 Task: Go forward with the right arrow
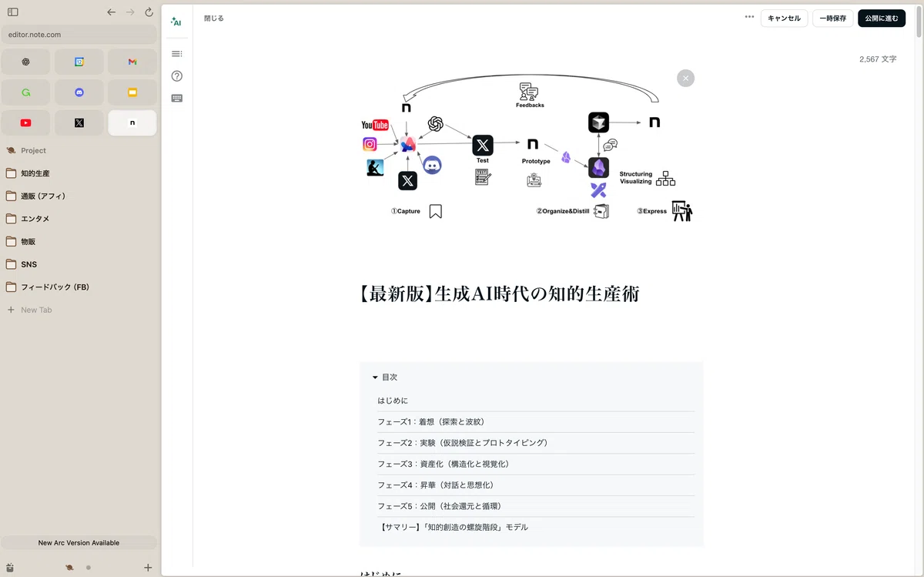[130, 12]
